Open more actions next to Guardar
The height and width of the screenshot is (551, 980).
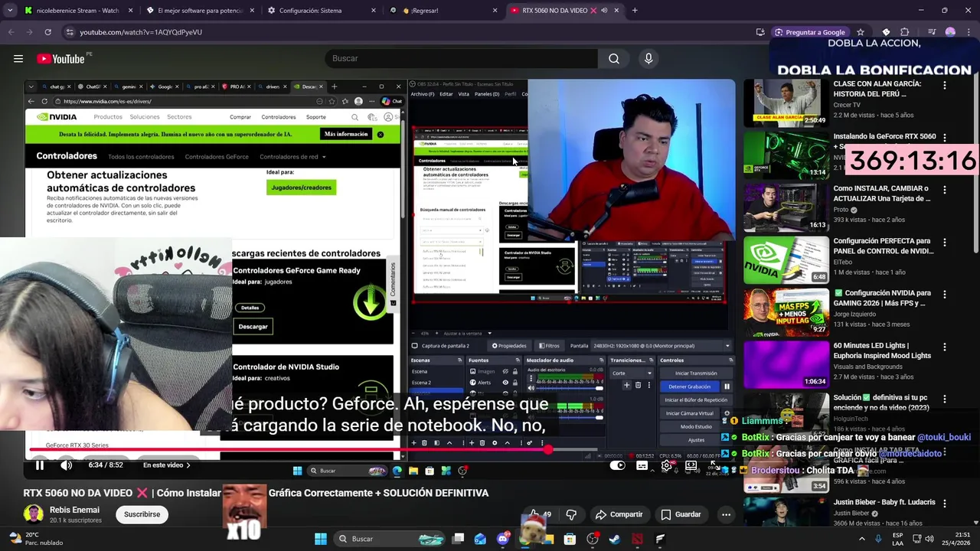[726, 514]
